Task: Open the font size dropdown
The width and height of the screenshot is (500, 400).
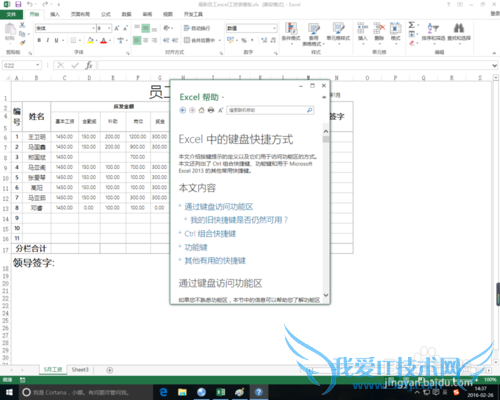Action: (x=109, y=28)
